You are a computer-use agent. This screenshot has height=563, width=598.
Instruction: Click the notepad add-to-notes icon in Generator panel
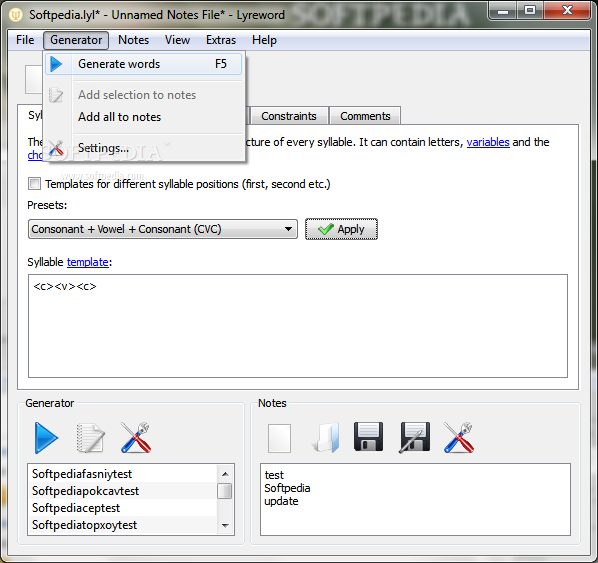pyautogui.click(x=90, y=438)
